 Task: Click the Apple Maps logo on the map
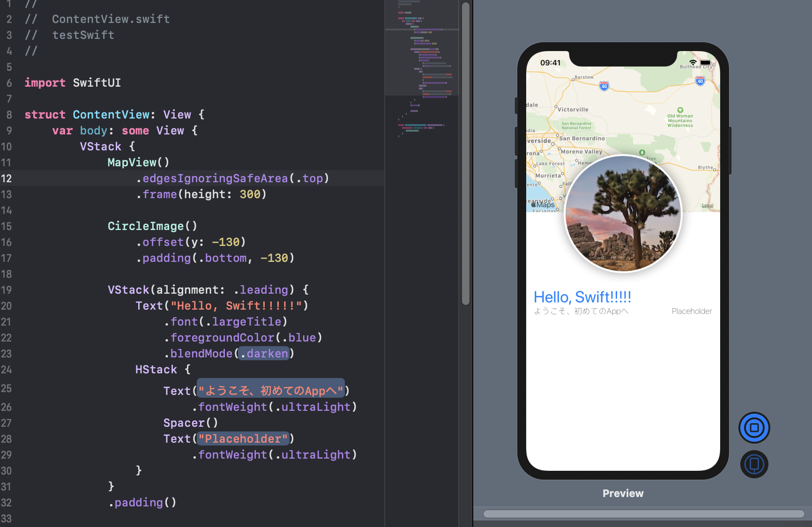(x=543, y=205)
